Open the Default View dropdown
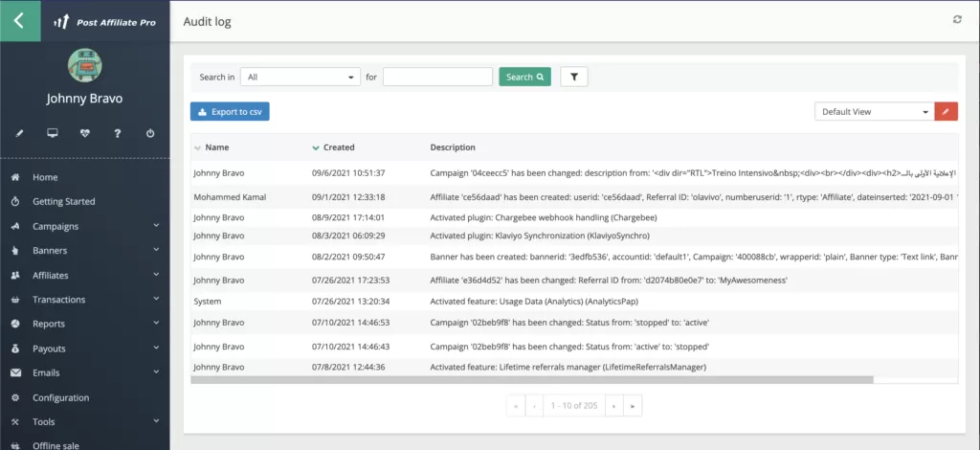Viewport: 980px width, 450px height. 873,112
